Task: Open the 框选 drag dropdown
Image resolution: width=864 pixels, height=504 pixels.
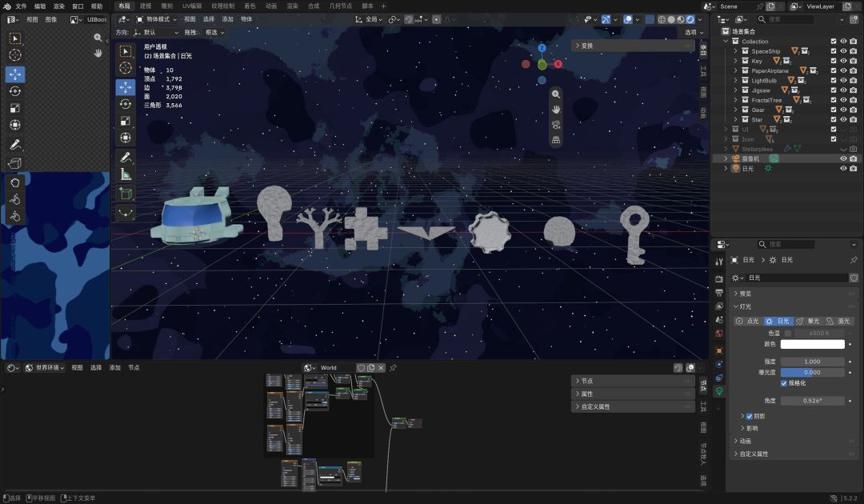Action: tap(214, 33)
